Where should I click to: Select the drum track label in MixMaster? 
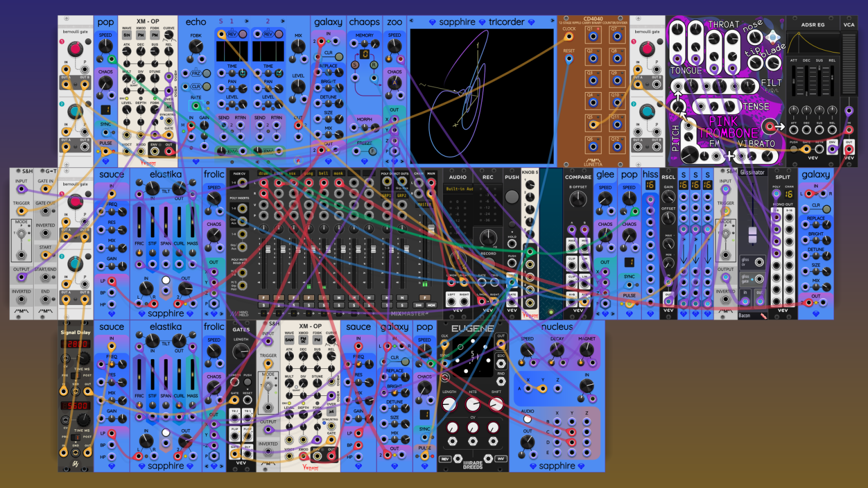263,173
